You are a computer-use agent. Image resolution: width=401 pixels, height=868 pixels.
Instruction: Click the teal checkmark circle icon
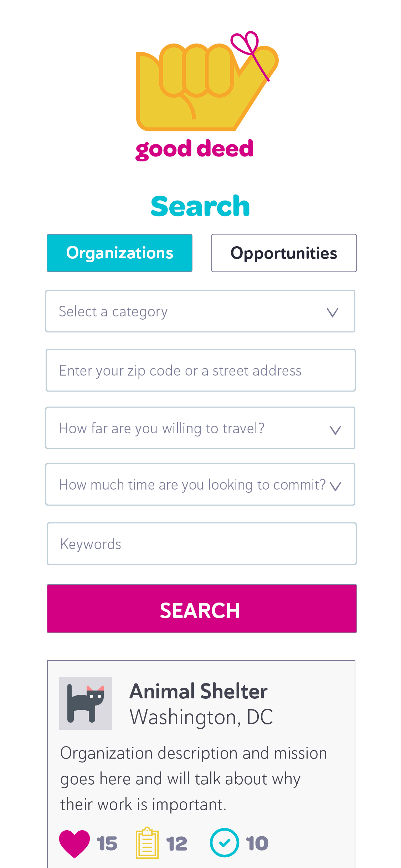coord(224,843)
